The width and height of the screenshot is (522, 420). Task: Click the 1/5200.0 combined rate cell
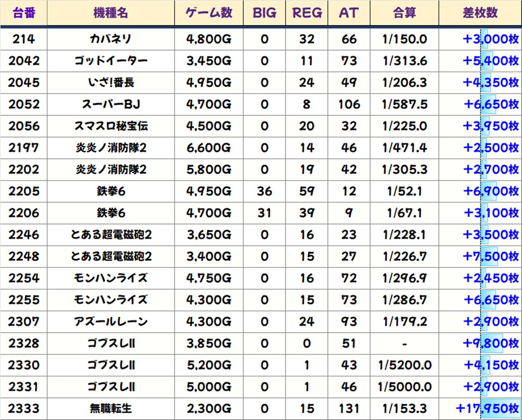[x=404, y=365]
